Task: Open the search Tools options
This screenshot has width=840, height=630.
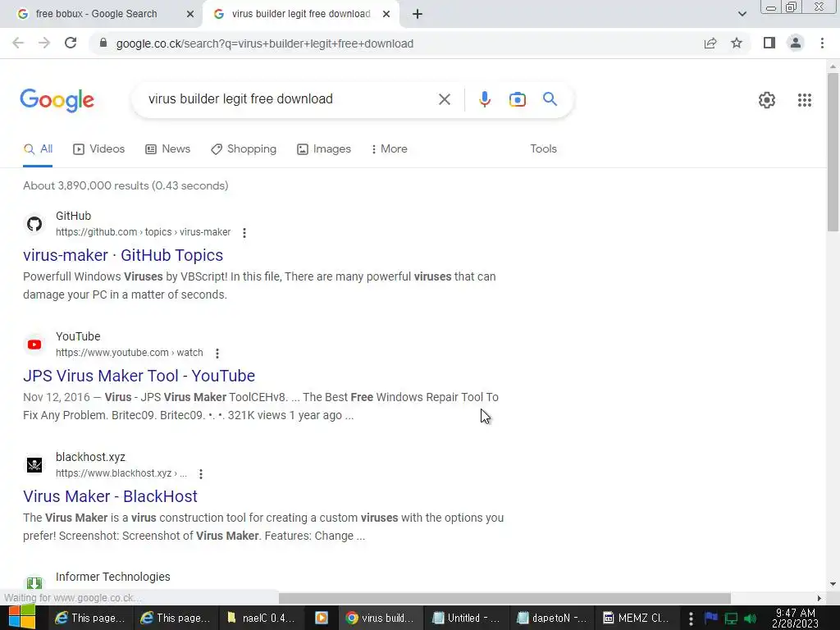Action: click(543, 149)
